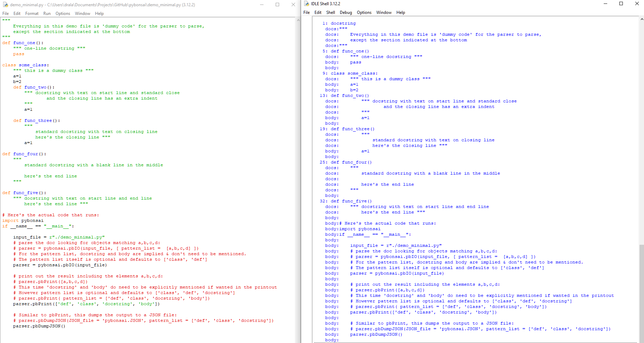The height and width of the screenshot is (343, 644).
Task: Click 'body:import pybonsai' in IDLE Shell output
Action: pyautogui.click(x=353, y=229)
